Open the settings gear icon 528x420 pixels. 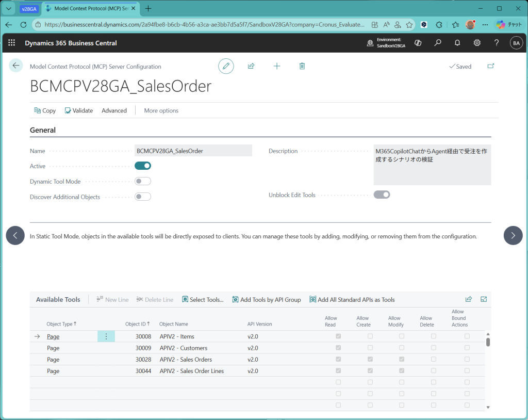coord(477,43)
